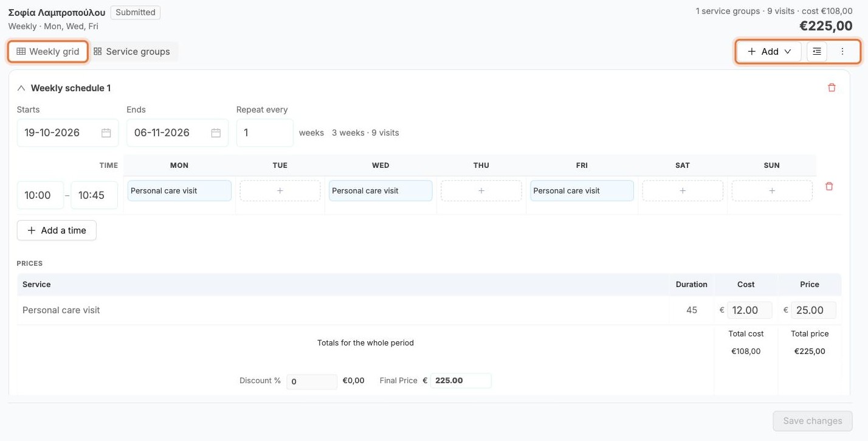The height and width of the screenshot is (441, 868).
Task: Click the Price field showing 25.00
Action: (813, 310)
